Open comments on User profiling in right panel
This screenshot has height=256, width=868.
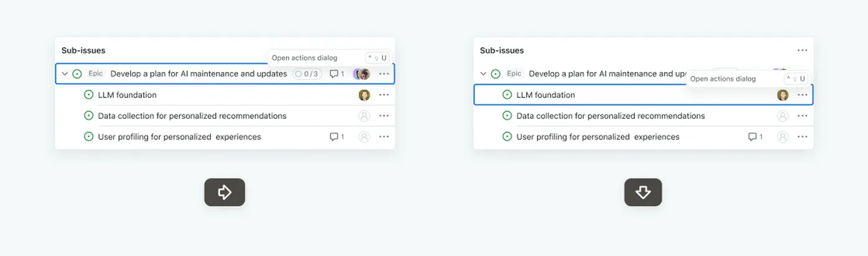(x=755, y=137)
